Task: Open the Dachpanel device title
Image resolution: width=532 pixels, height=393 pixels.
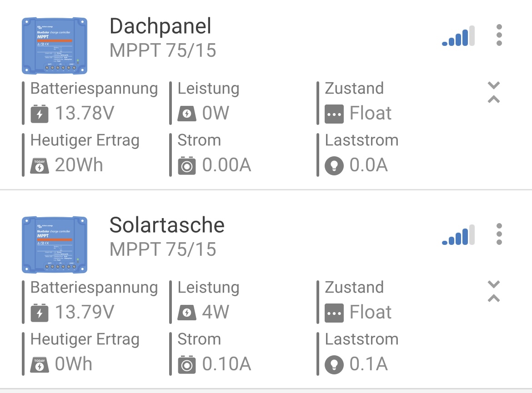Action: (x=161, y=27)
